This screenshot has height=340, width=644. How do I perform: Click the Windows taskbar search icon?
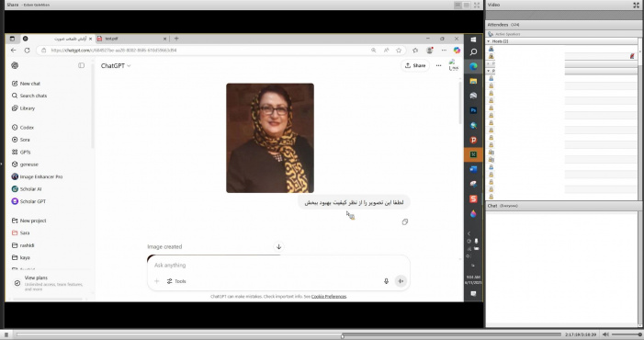coord(473,52)
